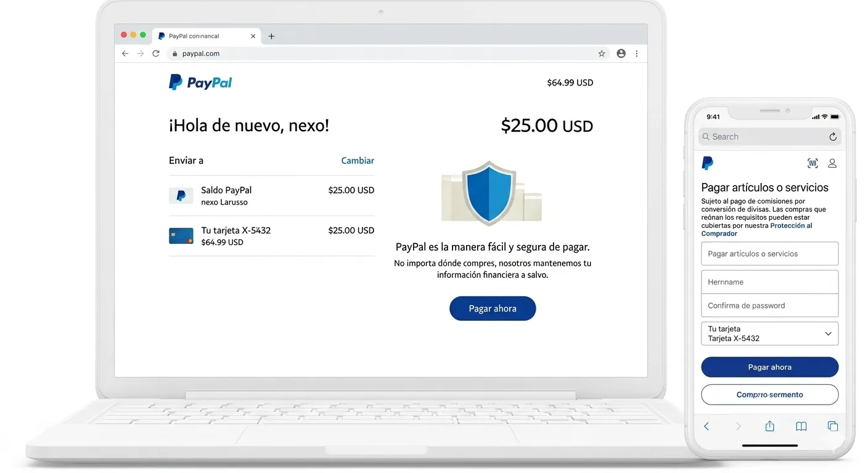Click the Cambiar link
The width and height of the screenshot is (868, 473).
click(x=358, y=160)
